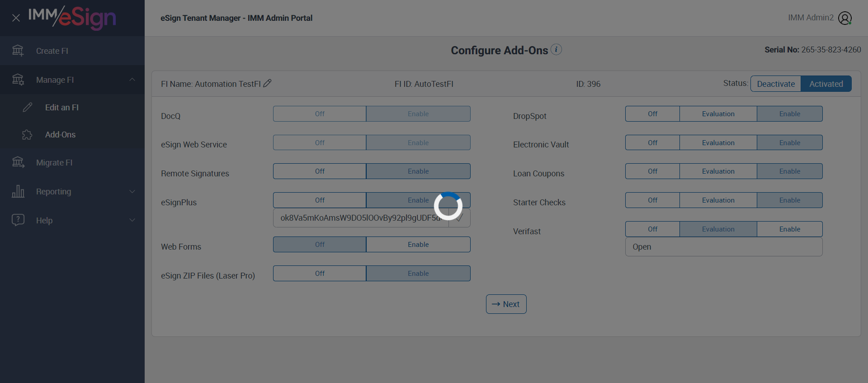Viewport: 868px width, 383px height.
Task: Enable eSign Web Service
Action: (418, 143)
